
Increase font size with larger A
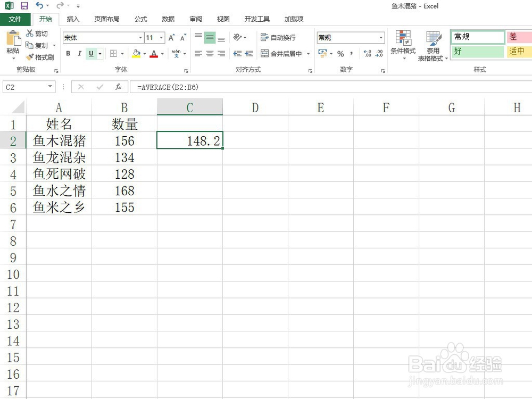point(172,38)
